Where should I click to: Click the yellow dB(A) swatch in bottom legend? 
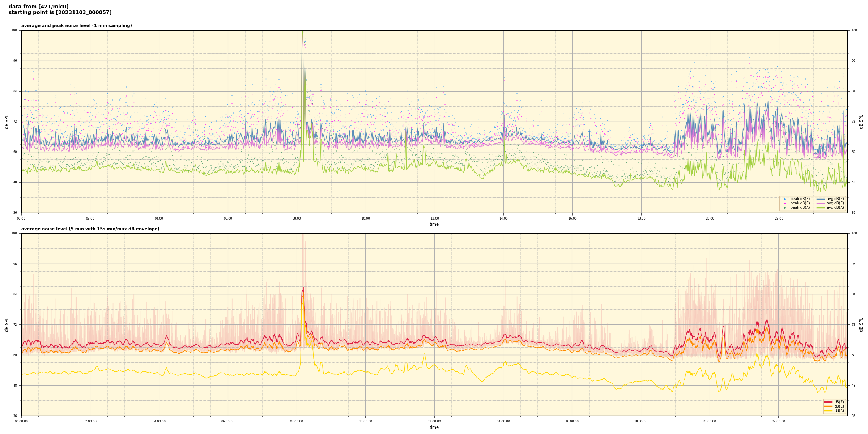click(828, 410)
